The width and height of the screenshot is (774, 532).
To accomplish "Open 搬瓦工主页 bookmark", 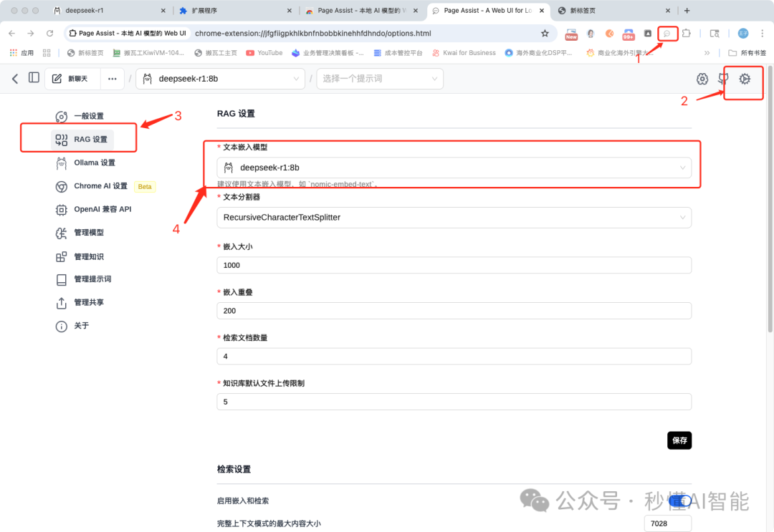I will tap(216, 53).
